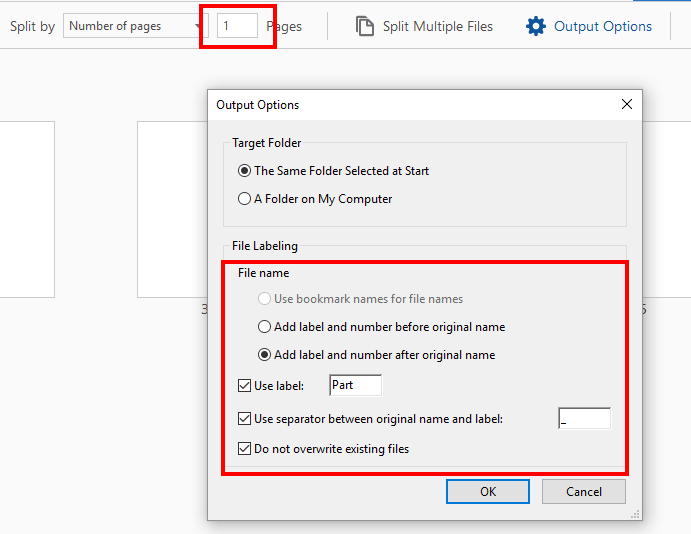Choose Add label and number after original name
Image resolution: width=691 pixels, height=534 pixels.
coord(264,355)
